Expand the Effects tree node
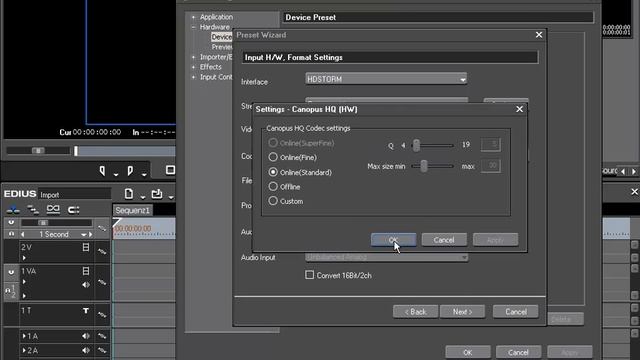Image resolution: width=640 pixels, height=360 pixels. pyautogui.click(x=193, y=67)
